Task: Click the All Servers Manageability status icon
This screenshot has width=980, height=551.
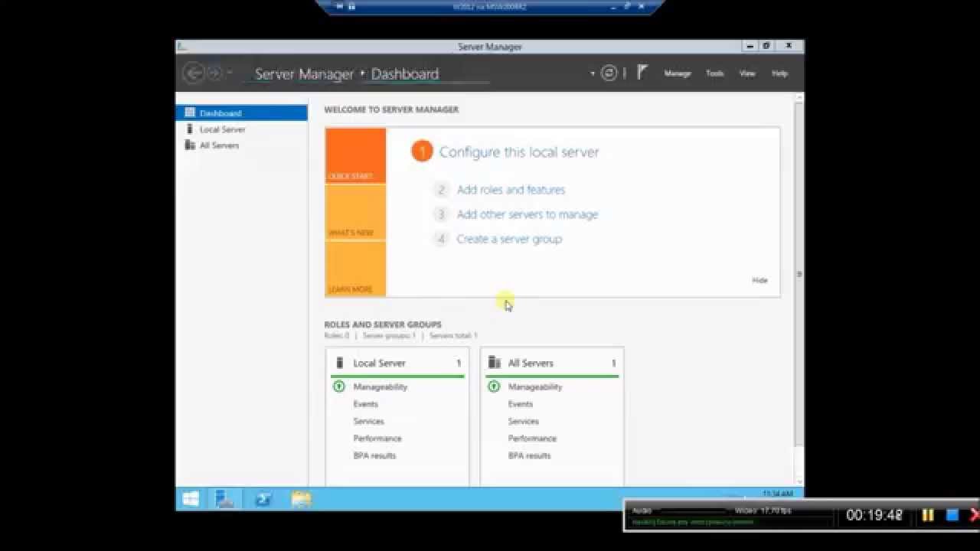Action: (x=494, y=386)
